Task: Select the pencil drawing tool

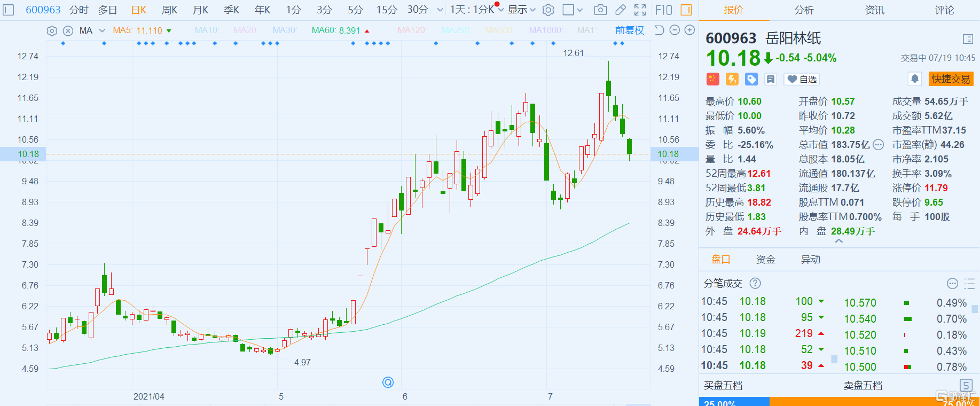Action: 620,10
